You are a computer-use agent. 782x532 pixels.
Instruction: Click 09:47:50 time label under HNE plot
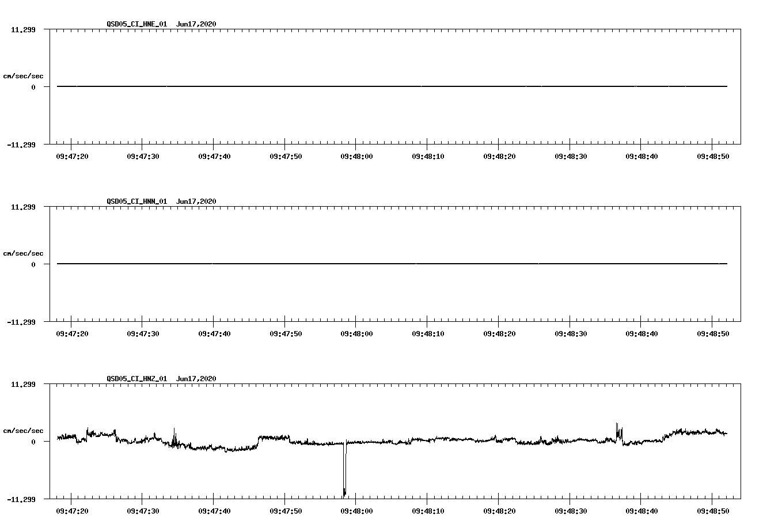[286, 157]
